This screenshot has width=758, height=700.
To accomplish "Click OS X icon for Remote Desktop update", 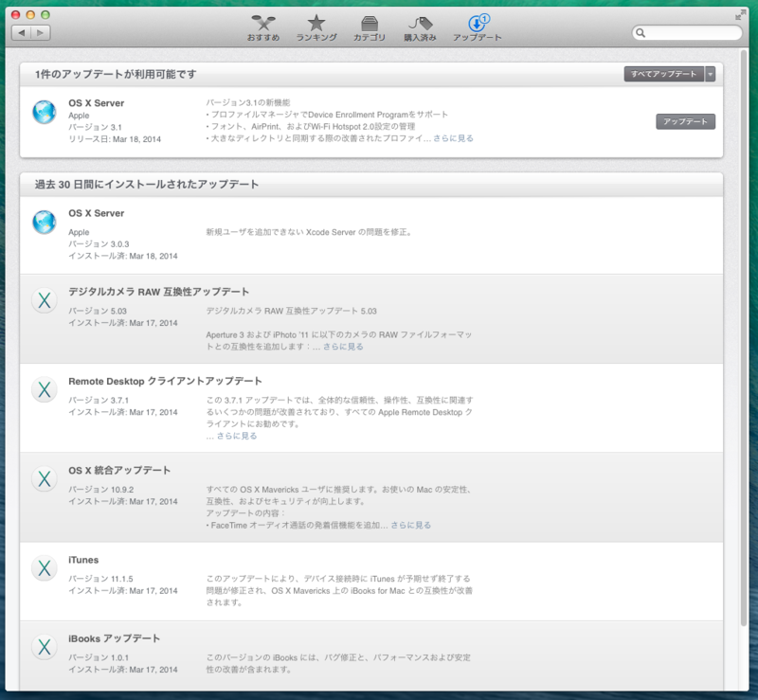I will tap(45, 389).
